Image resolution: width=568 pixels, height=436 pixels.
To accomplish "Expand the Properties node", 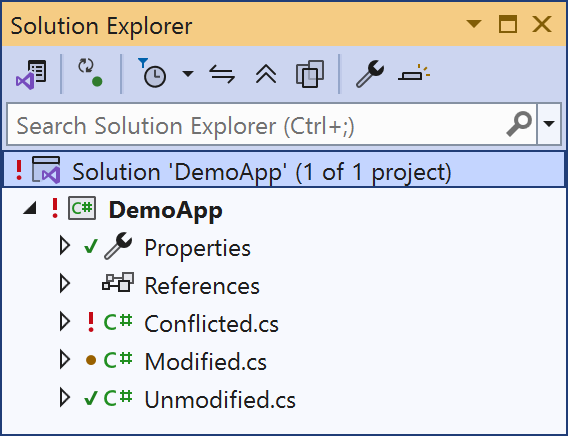I will (x=65, y=246).
